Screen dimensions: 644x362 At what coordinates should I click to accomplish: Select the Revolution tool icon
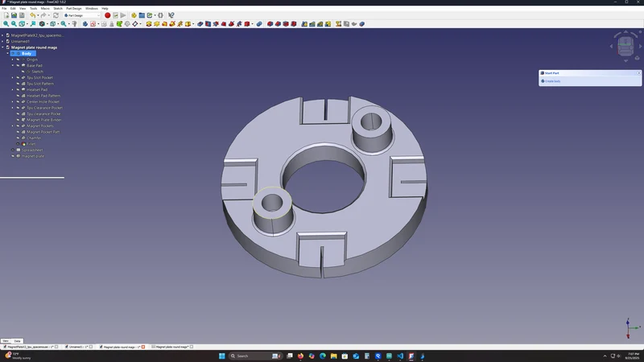(x=156, y=24)
